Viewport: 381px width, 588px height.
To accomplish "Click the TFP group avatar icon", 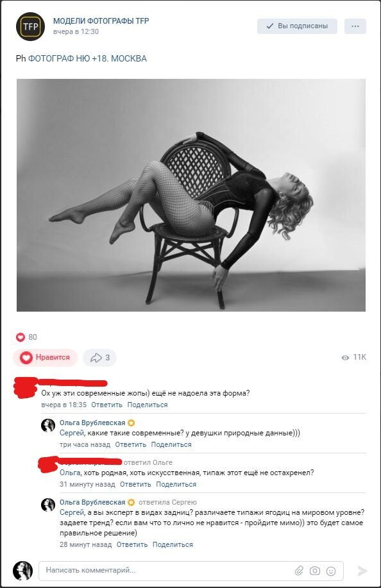I will (30, 27).
